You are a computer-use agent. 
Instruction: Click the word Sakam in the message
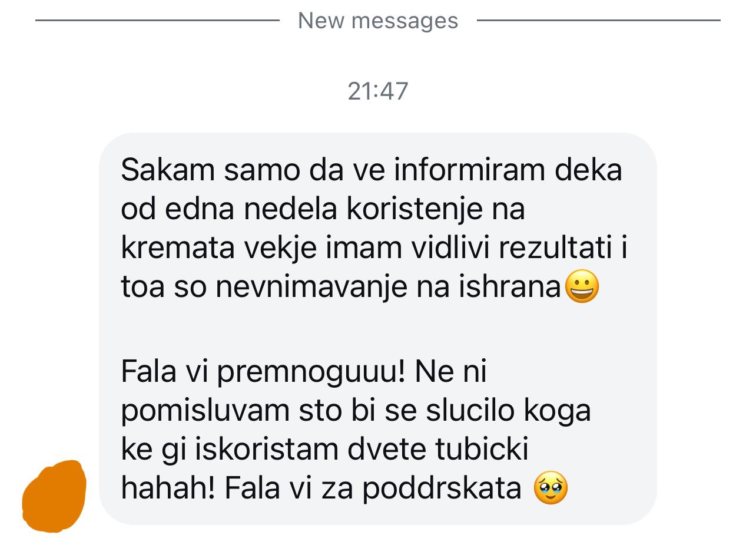(168, 170)
